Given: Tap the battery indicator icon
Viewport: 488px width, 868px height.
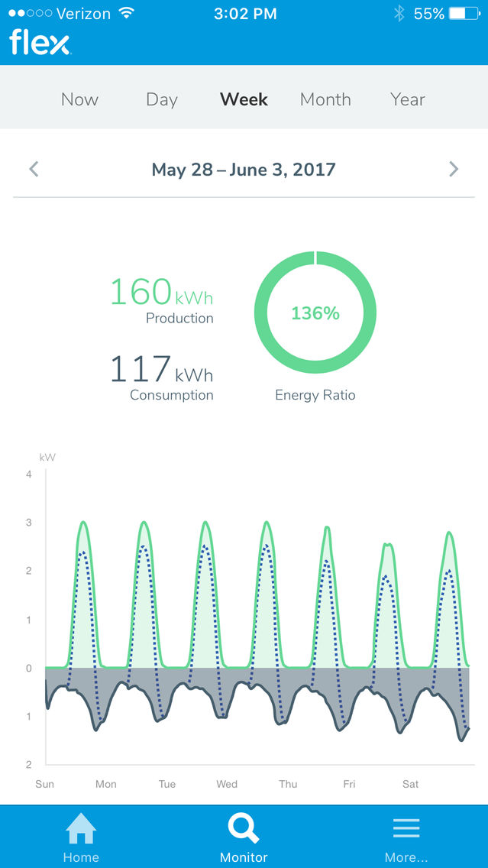Looking at the screenshot, I should click(x=464, y=13).
